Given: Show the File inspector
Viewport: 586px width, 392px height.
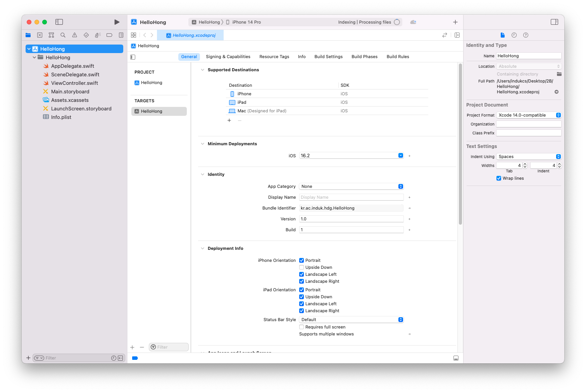Looking at the screenshot, I should [x=503, y=35].
